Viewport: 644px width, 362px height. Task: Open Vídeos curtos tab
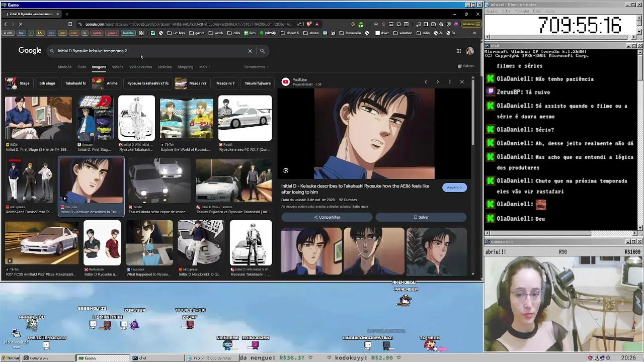tap(140, 67)
